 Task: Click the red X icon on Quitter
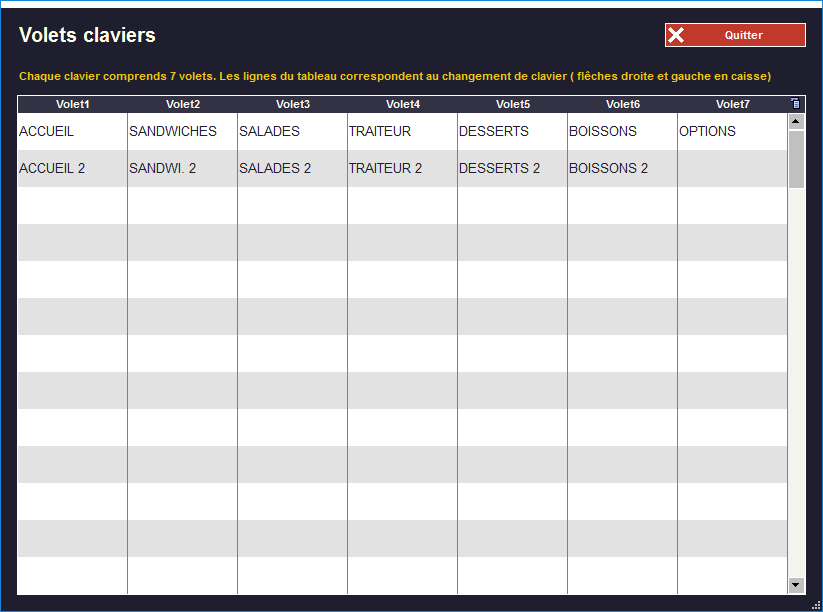677,35
